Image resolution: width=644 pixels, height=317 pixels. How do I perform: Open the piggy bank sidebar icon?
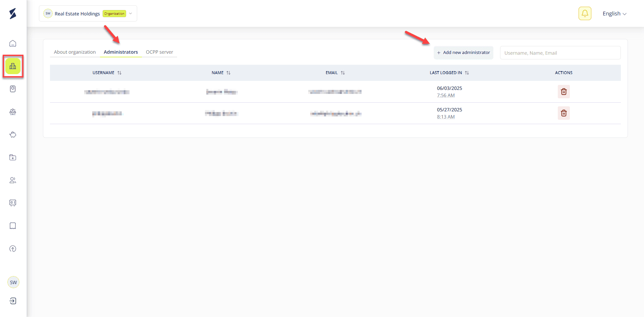click(x=13, y=135)
